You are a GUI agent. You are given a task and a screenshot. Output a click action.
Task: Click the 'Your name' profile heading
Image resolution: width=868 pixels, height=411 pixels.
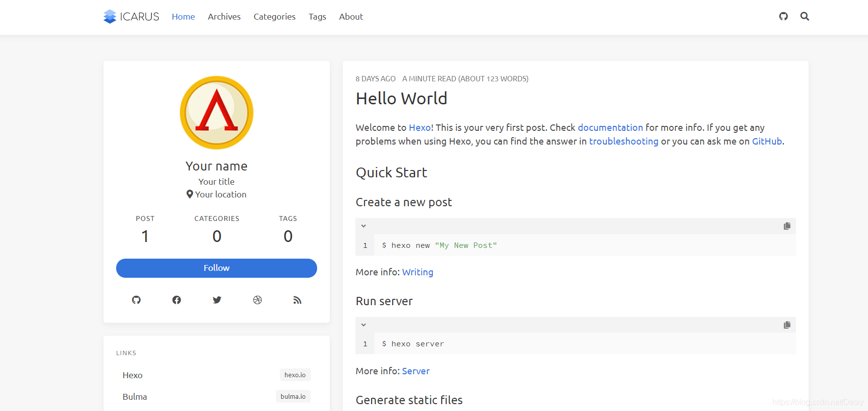click(217, 166)
